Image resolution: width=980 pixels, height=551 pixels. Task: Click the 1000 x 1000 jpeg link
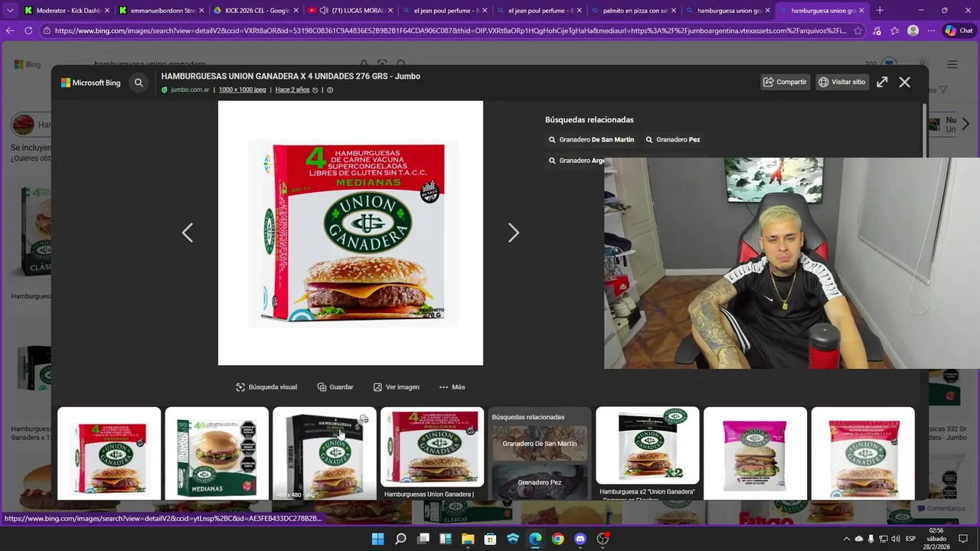click(242, 90)
